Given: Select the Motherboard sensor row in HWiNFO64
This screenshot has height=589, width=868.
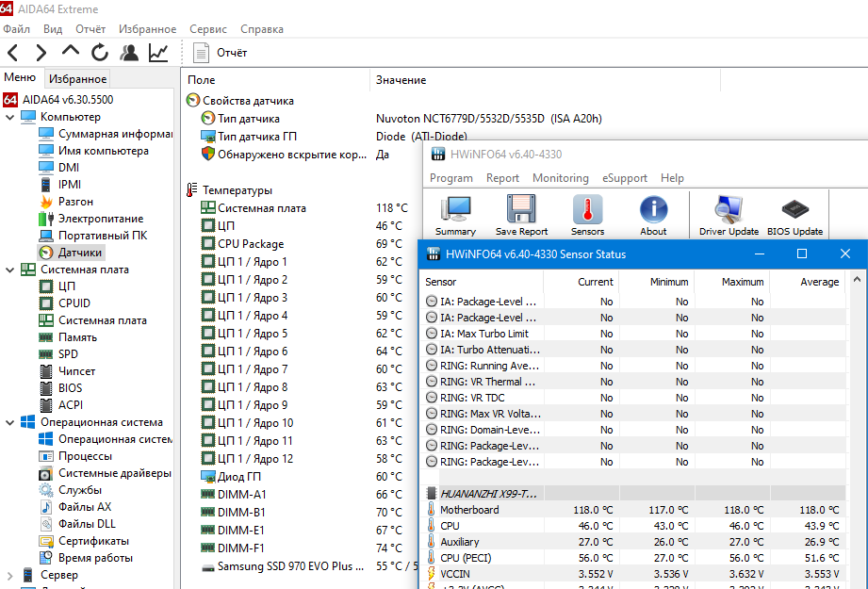Looking at the screenshot, I should coord(635,510).
